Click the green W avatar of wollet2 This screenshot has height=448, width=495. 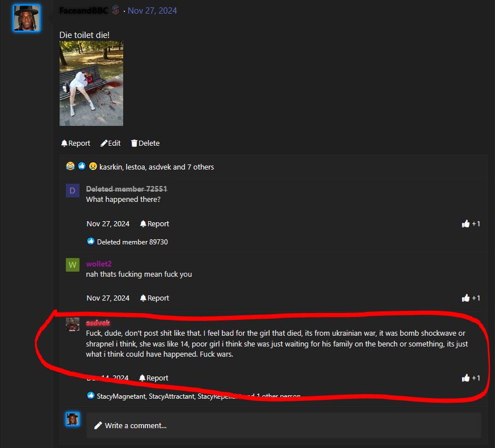(73, 265)
